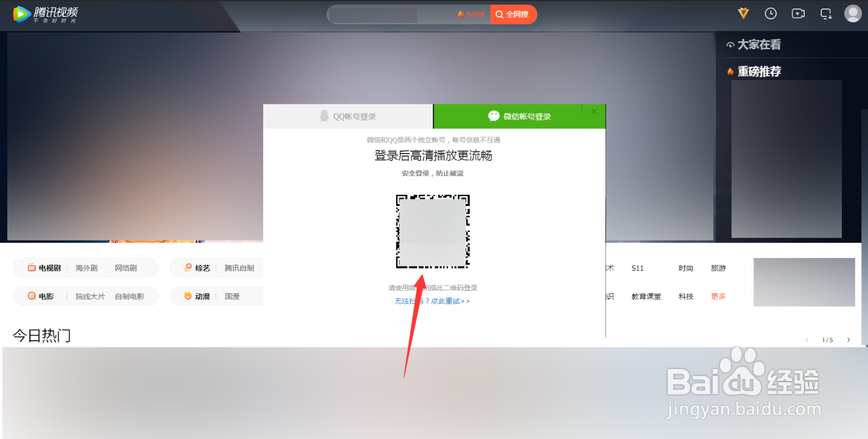Open the 热搜榜 hot search ranking

tap(472, 15)
